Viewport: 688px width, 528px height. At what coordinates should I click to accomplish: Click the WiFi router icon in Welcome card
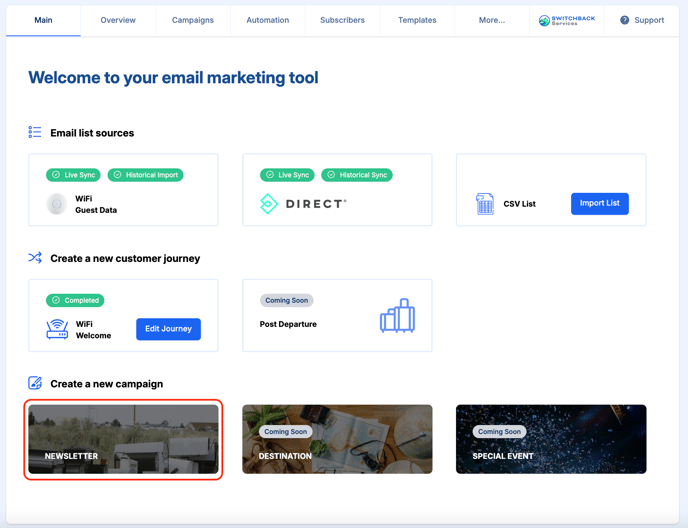tap(57, 329)
